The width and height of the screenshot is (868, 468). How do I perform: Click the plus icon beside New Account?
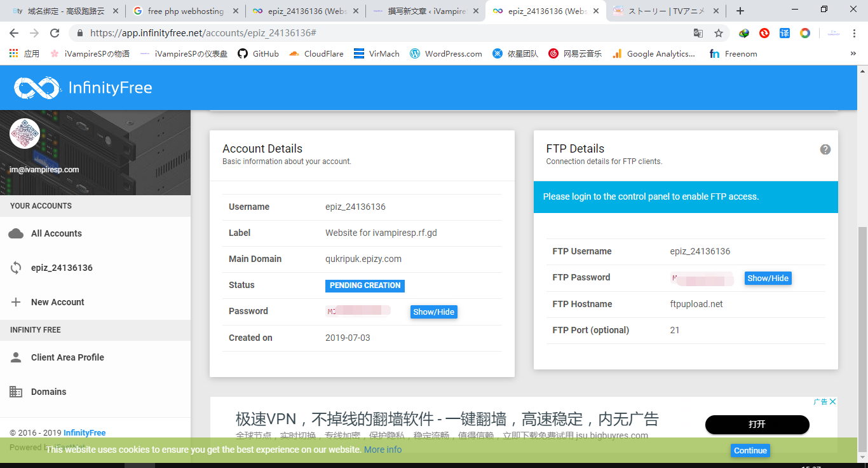pos(16,302)
